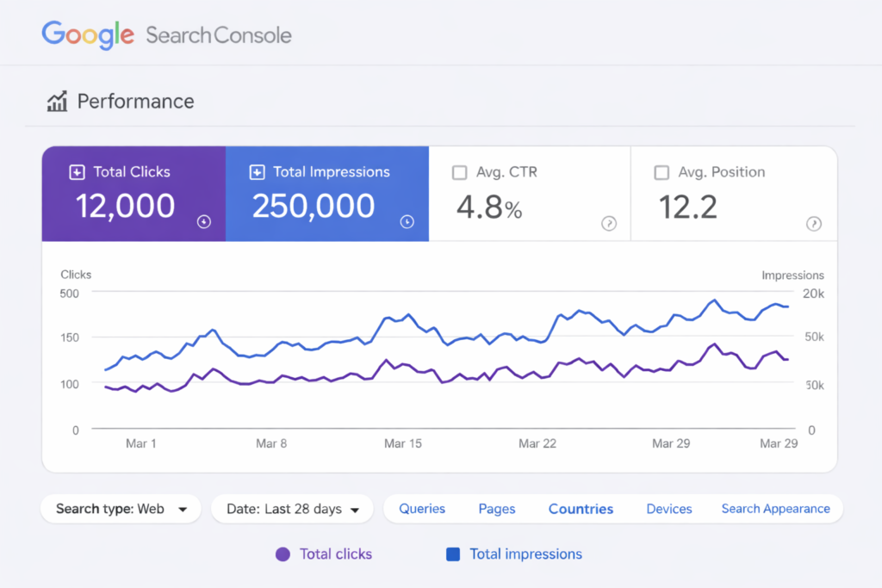Click the Total Impressions info icon
This screenshot has width=882, height=588.
[407, 222]
